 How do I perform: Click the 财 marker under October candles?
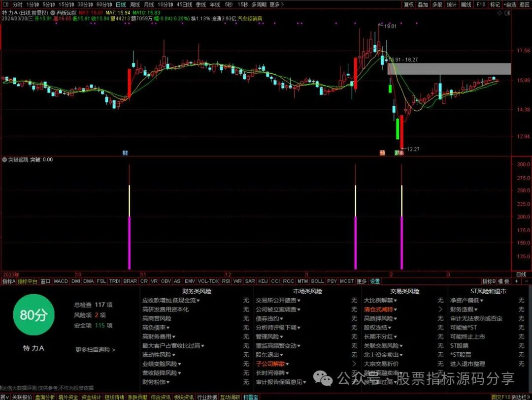(x=125, y=153)
